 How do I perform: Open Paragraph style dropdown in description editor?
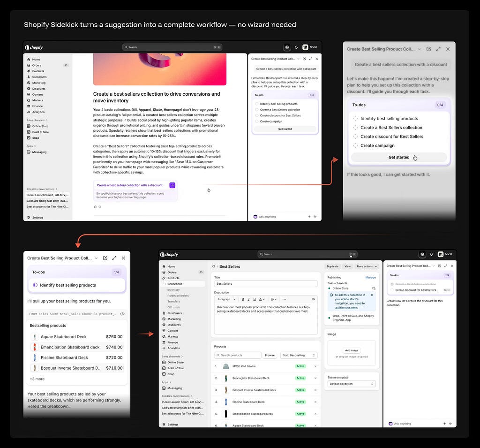pyautogui.click(x=226, y=299)
